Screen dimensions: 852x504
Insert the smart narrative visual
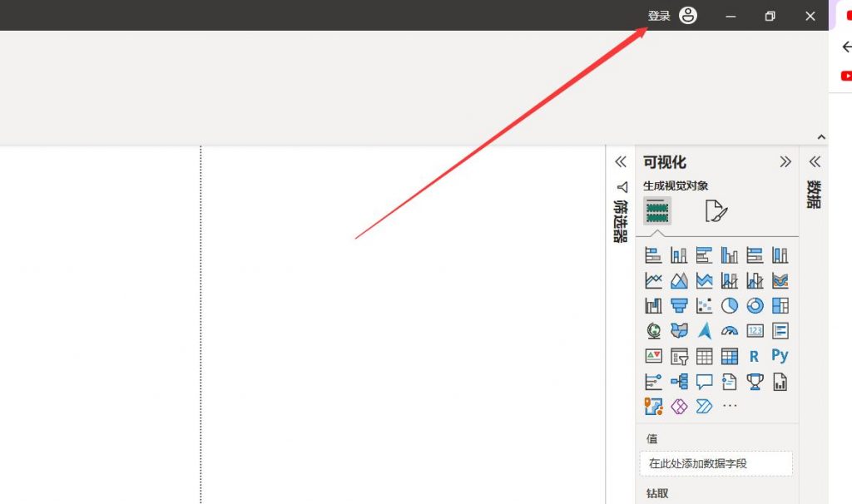[x=729, y=382]
